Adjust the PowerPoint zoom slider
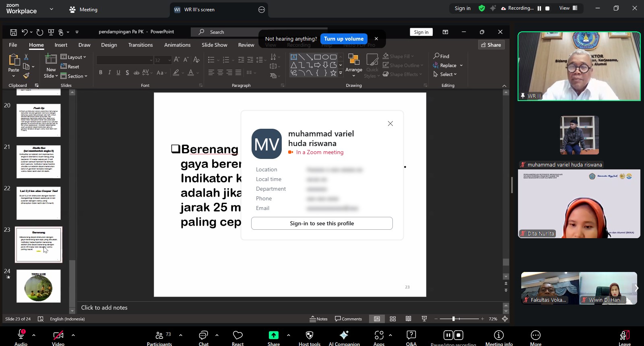 [x=453, y=319]
